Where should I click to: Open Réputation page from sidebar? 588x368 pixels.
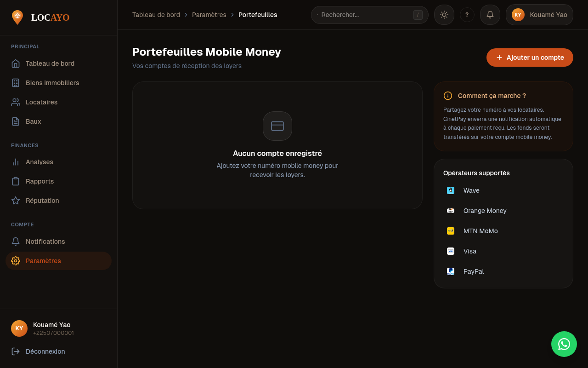[x=42, y=201]
